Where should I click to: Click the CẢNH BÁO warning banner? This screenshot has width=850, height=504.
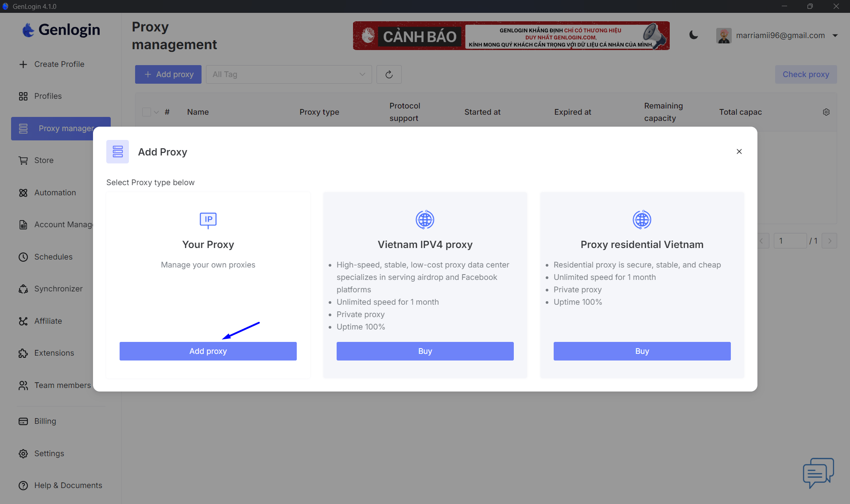(511, 35)
